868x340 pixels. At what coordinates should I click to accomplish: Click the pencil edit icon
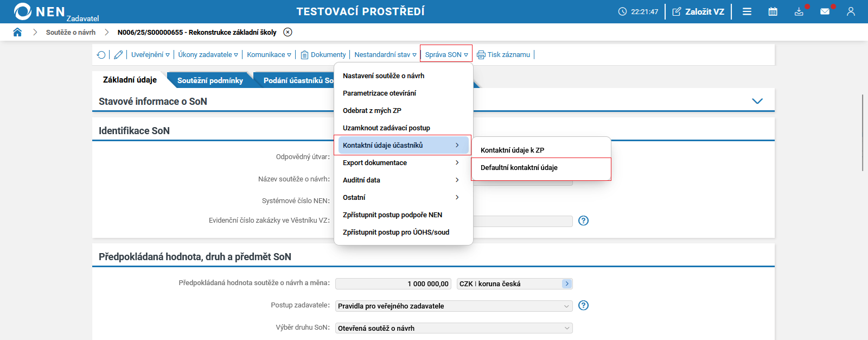(x=118, y=55)
